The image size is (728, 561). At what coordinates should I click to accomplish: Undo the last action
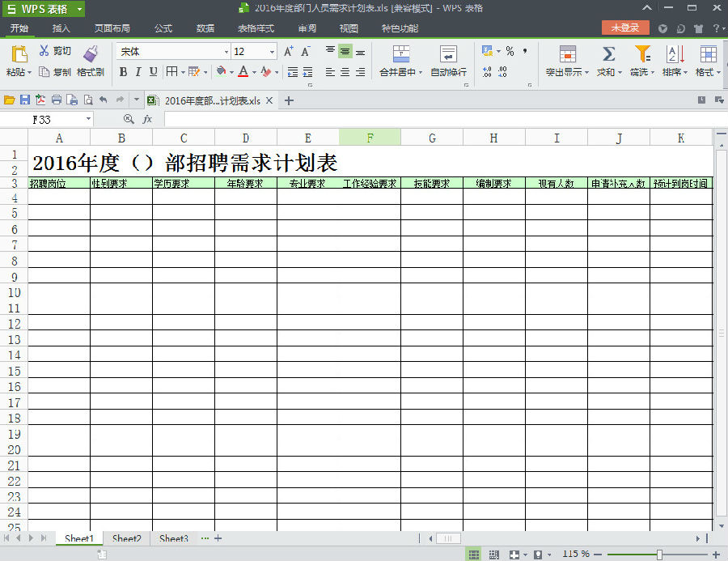[104, 100]
